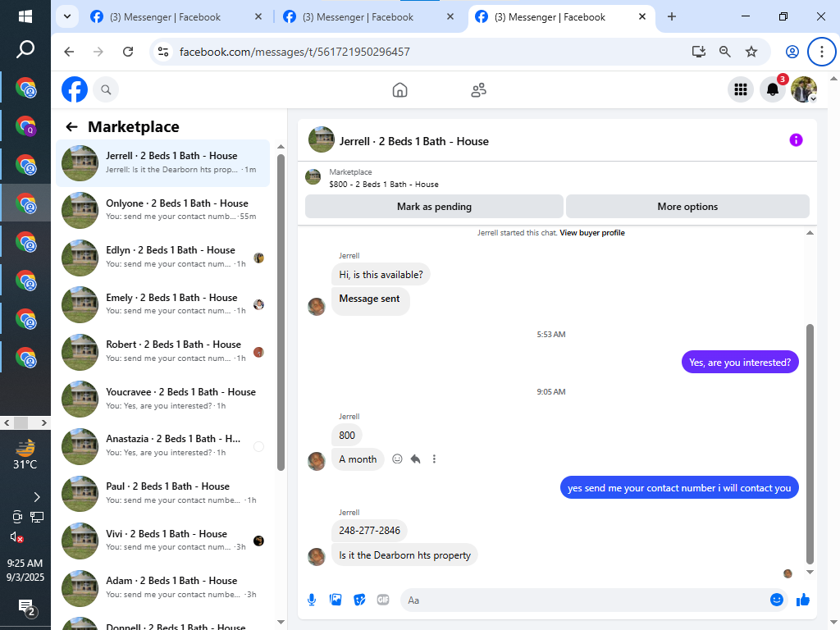840x630 pixels.
Task: Open Jerrell conversation in list
Action: 163,163
